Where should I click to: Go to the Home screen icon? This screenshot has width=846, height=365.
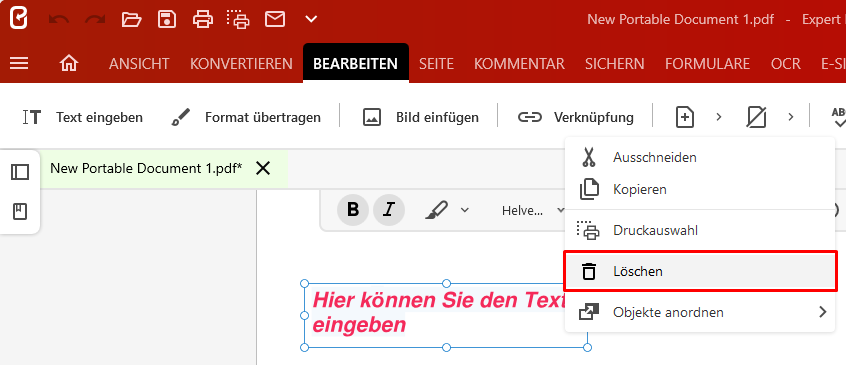(x=69, y=64)
